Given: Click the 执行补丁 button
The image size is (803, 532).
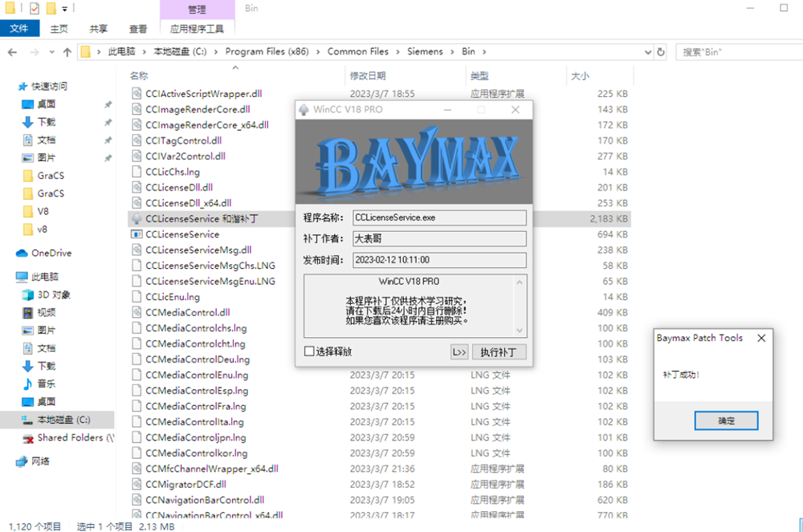Looking at the screenshot, I should (499, 351).
